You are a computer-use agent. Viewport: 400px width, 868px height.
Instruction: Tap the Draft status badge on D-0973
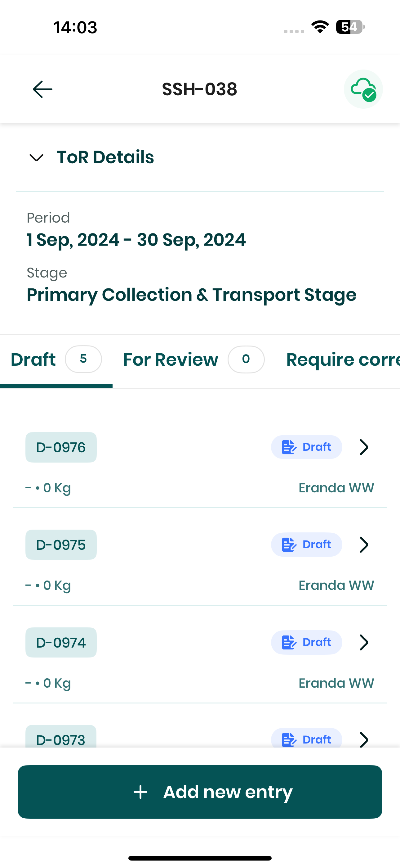point(306,739)
